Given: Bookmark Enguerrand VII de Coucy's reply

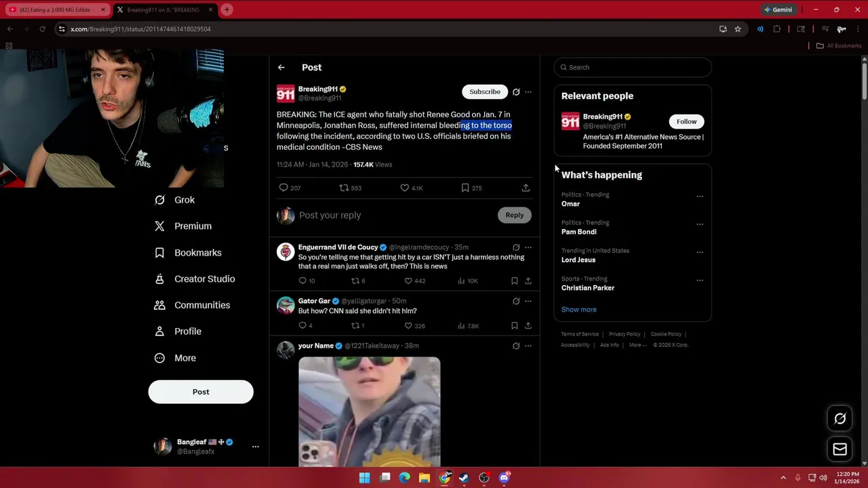Looking at the screenshot, I should (x=514, y=281).
